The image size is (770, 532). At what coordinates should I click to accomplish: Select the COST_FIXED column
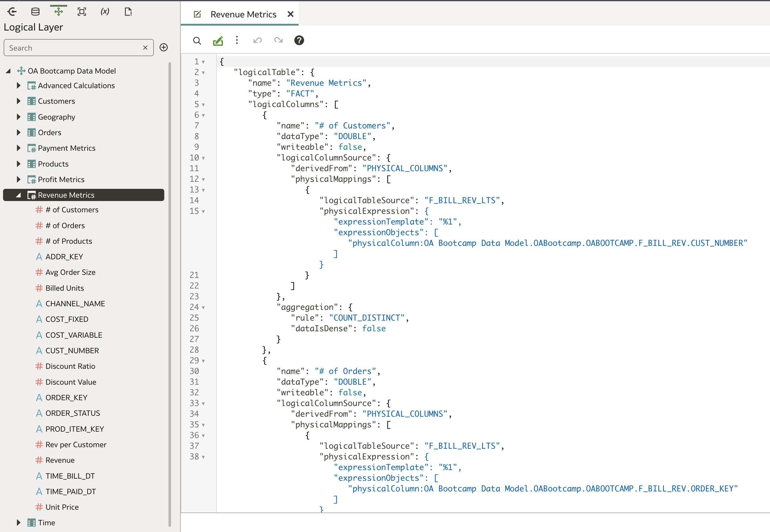click(x=67, y=319)
